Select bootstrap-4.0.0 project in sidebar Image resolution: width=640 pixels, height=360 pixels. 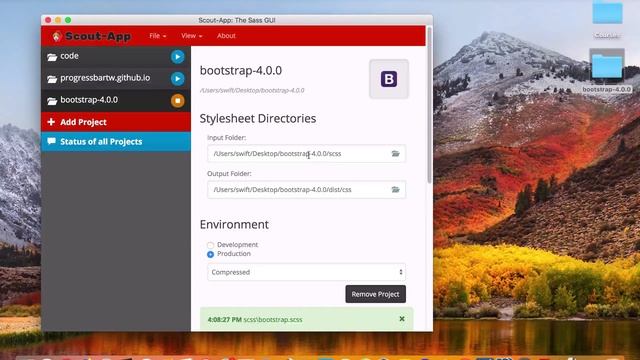(116, 100)
